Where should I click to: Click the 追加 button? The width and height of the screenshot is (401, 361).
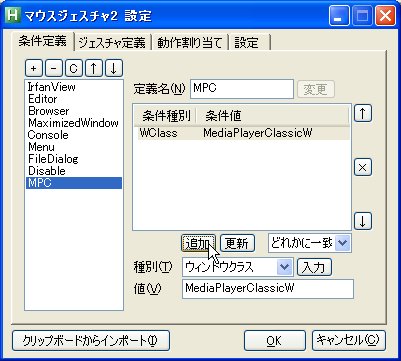click(x=198, y=244)
